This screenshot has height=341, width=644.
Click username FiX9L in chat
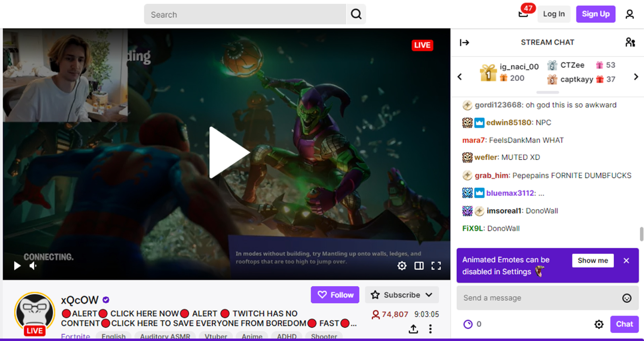473,228
